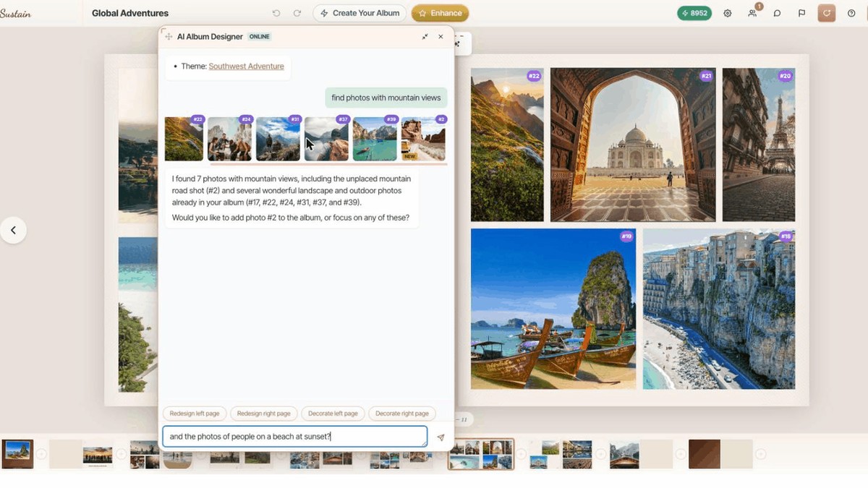The width and height of the screenshot is (868, 488).
Task: Send the chat message with paper plane icon
Action: pos(441,437)
